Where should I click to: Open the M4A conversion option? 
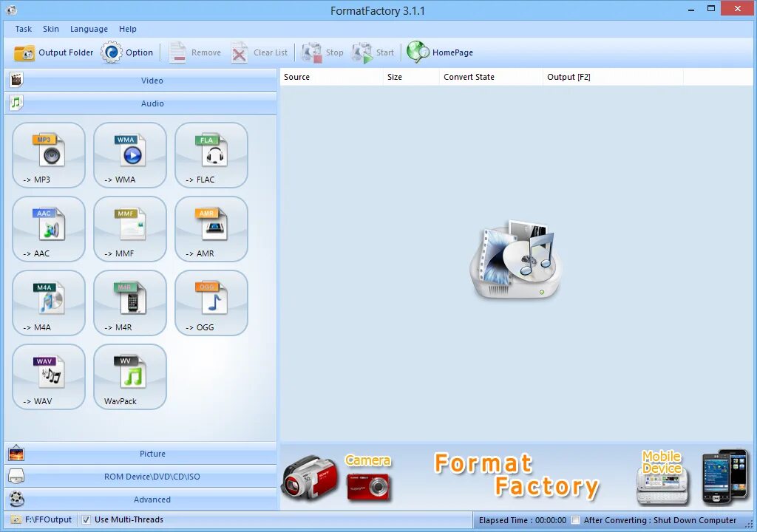(x=49, y=303)
